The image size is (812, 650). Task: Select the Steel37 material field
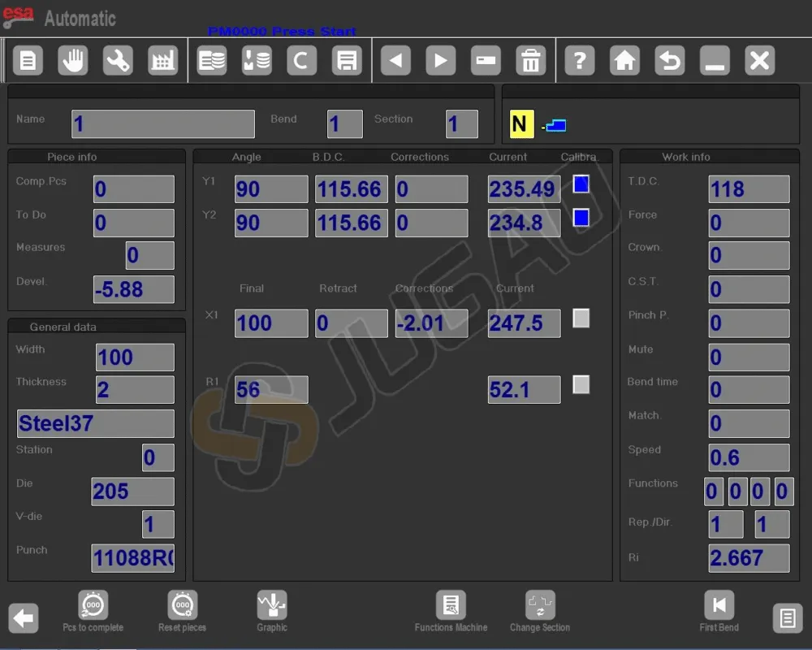pyautogui.click(x=96, y=423)
